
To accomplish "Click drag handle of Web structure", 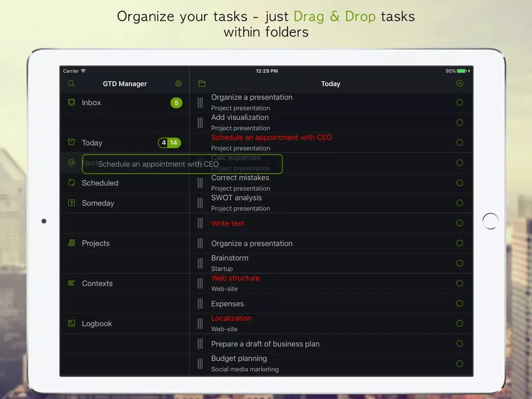I will point(200,283).
